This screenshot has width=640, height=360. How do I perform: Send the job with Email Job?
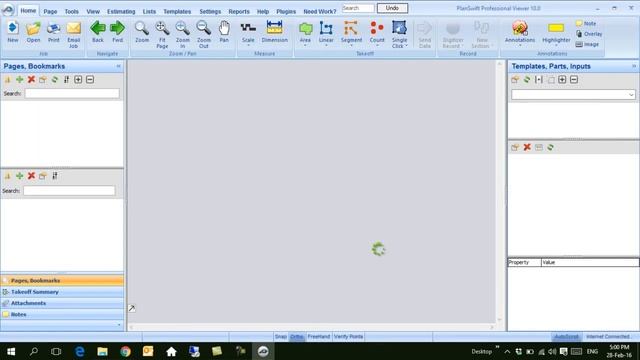73,34
